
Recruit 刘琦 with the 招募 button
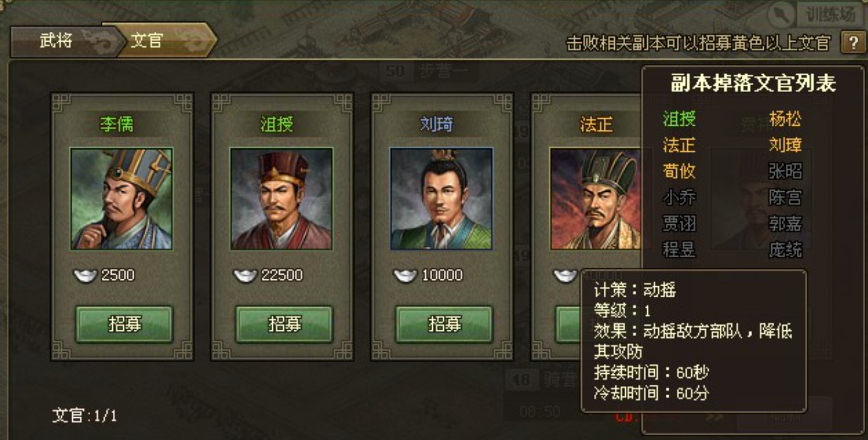click(x=444, y=324)
